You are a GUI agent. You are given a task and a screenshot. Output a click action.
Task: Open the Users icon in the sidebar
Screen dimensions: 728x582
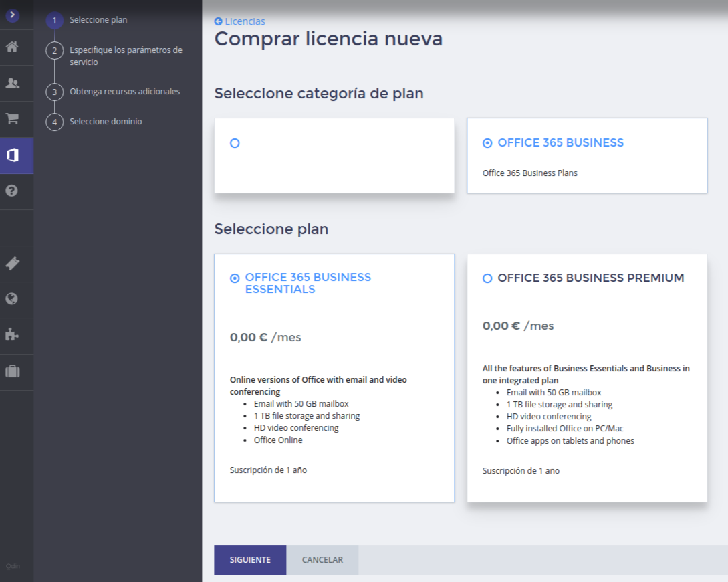(13, 83)
